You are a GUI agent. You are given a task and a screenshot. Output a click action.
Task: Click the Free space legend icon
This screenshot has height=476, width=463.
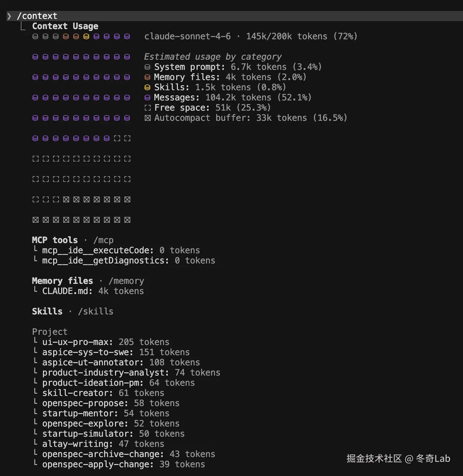(147, 108)
